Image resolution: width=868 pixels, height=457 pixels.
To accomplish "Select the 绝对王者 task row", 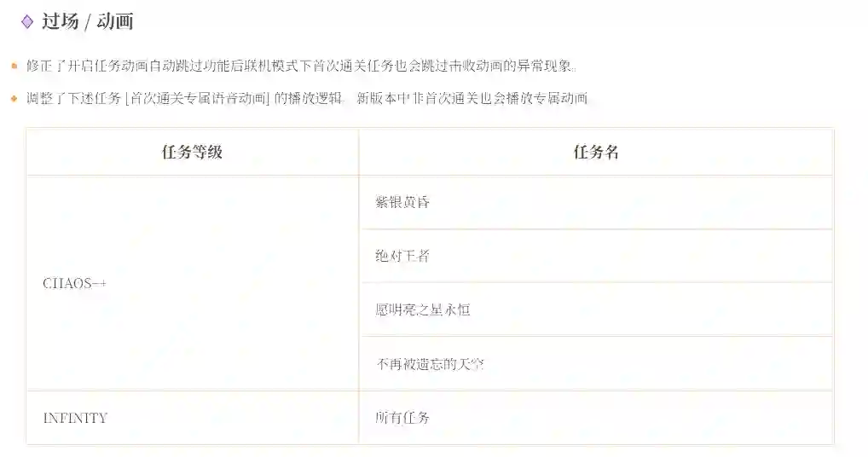I will coord(596,256).
